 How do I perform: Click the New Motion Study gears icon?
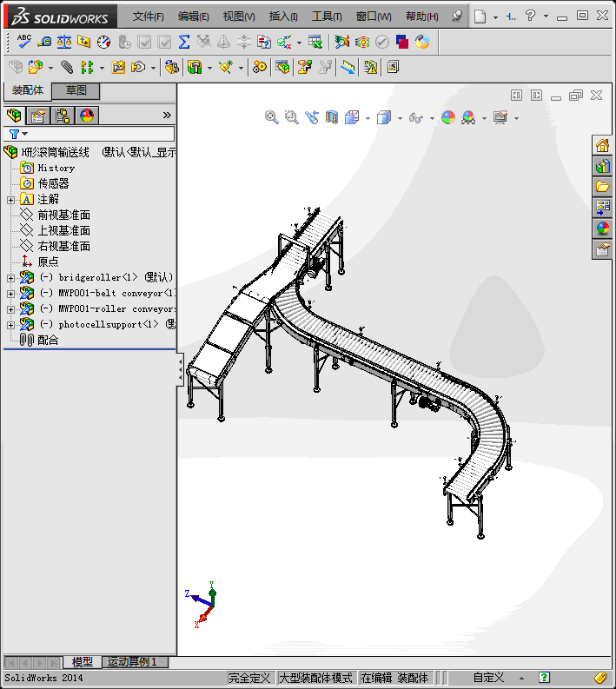pyautogui.click(x=259, y=67)
